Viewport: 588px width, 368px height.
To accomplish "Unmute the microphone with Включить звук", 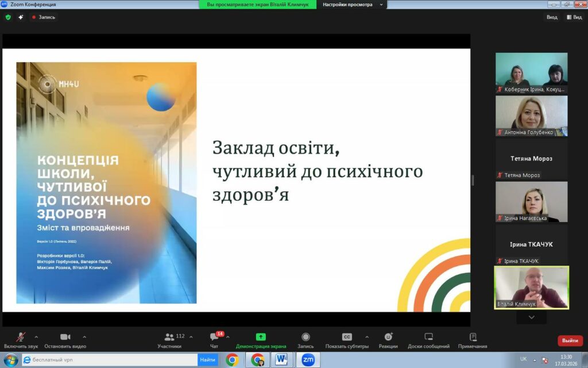I will [21, 337].
